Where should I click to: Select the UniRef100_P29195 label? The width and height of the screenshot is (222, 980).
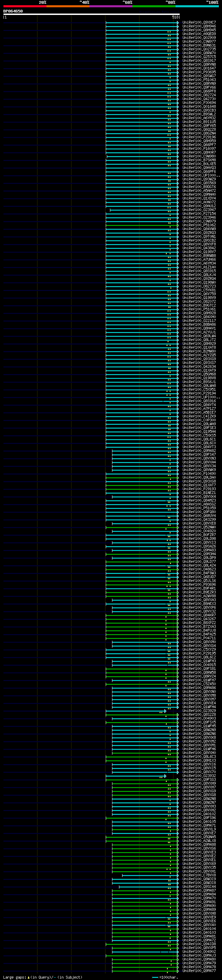click(x=199, y=653)
